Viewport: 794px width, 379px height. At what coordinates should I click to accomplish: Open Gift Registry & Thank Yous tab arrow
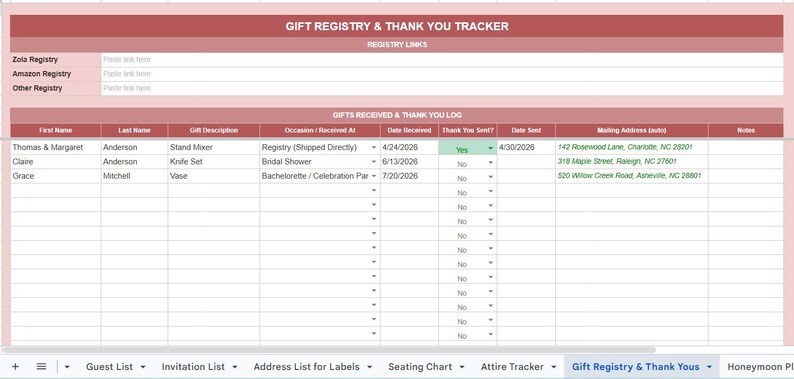(x=709, y=367)
